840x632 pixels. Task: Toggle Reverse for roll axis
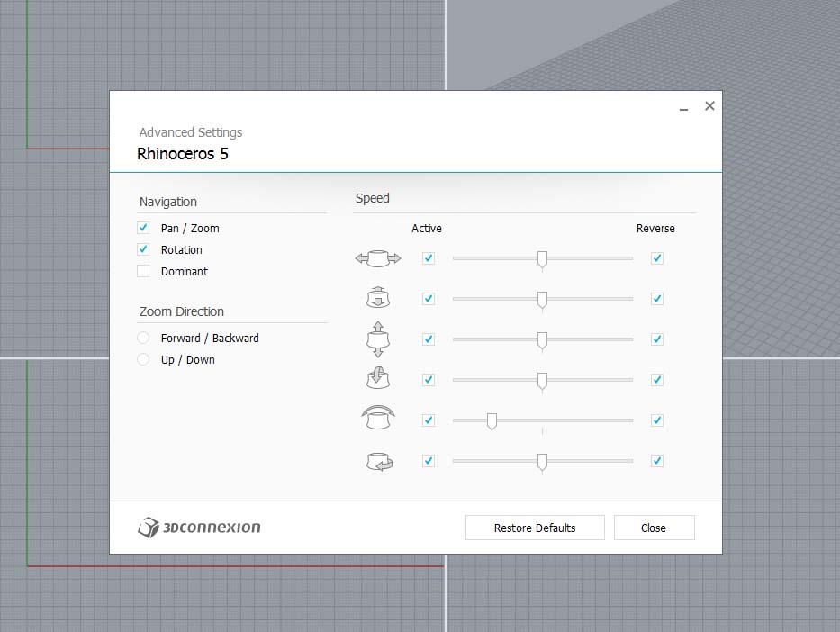657,420
